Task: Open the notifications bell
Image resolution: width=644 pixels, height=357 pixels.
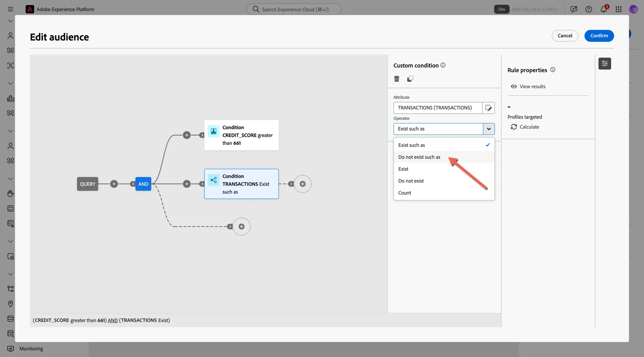Action: coord(604,9)
